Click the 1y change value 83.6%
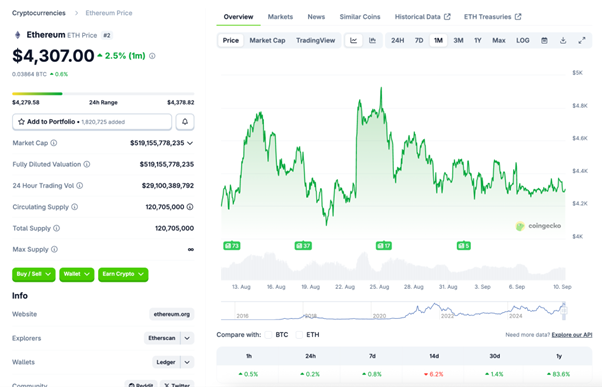Screen dimensions: 602x387 click(559, 374)
